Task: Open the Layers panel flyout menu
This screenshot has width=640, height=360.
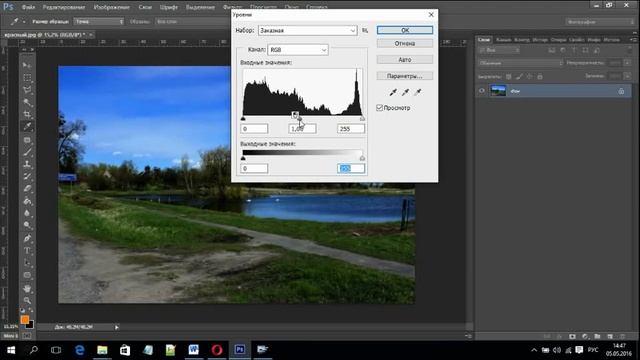Action: tap(633, 40)
